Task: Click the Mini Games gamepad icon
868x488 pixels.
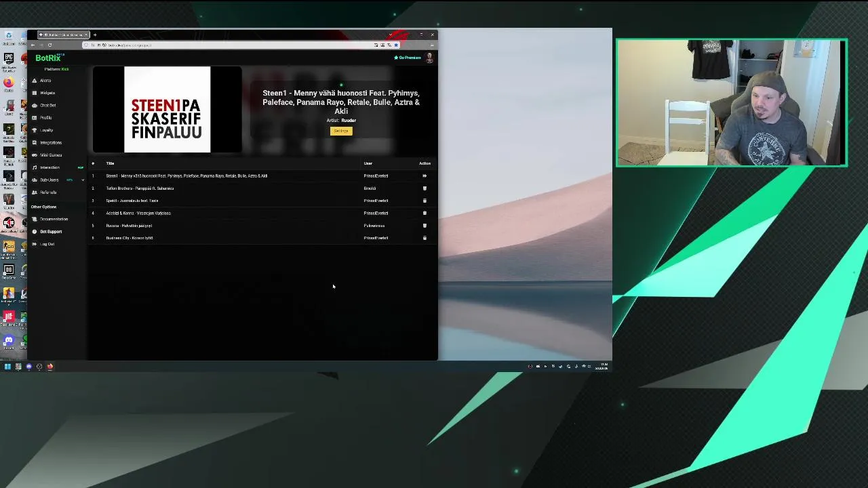Action: tap(35, 155)
